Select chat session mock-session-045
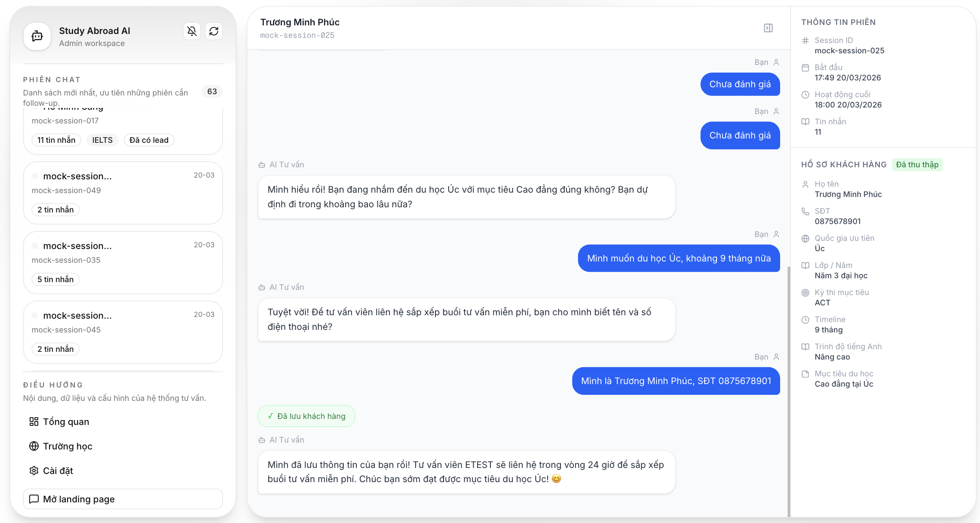 coord(123,332)
